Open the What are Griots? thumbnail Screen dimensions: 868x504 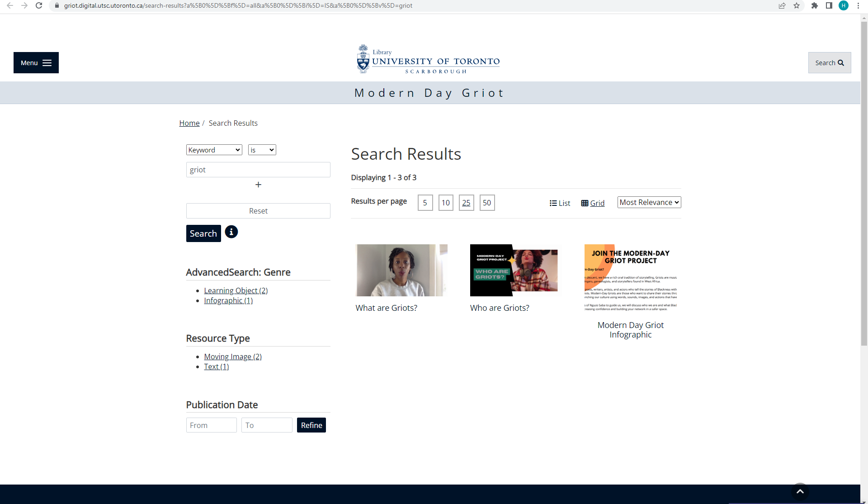pyautogui.click(x=401, y=270)
